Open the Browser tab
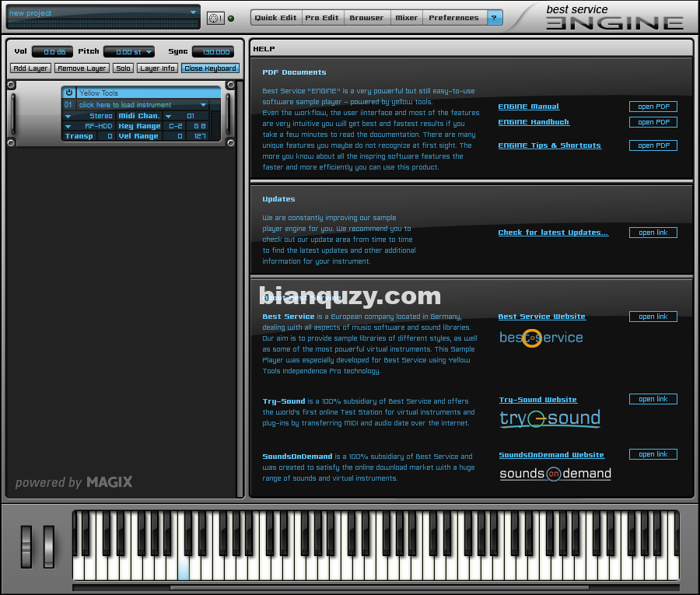 [x=366, y=17]
